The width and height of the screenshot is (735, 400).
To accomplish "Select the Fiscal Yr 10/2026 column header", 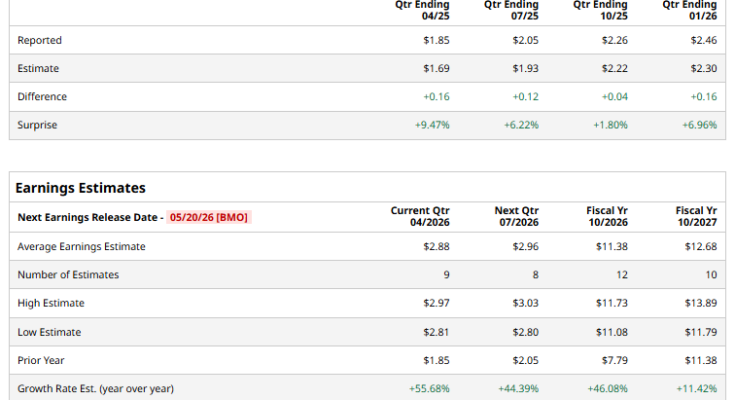I will 607,217.
